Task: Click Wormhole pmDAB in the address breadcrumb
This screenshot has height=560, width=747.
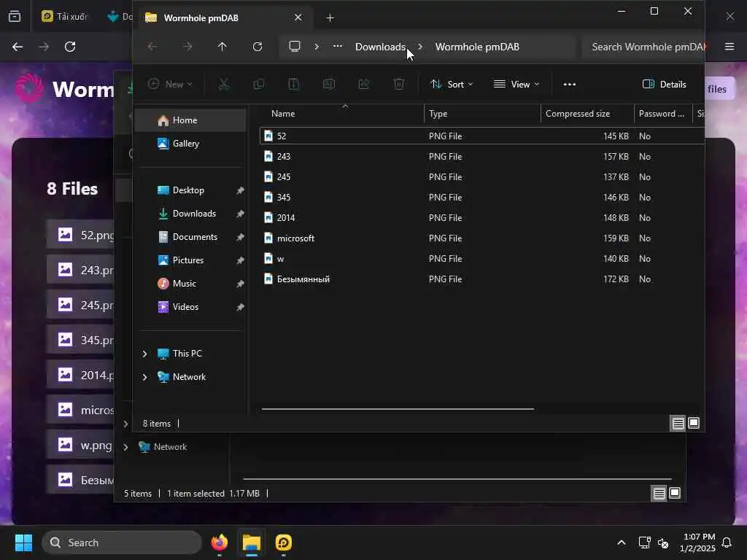Action: 477,47
